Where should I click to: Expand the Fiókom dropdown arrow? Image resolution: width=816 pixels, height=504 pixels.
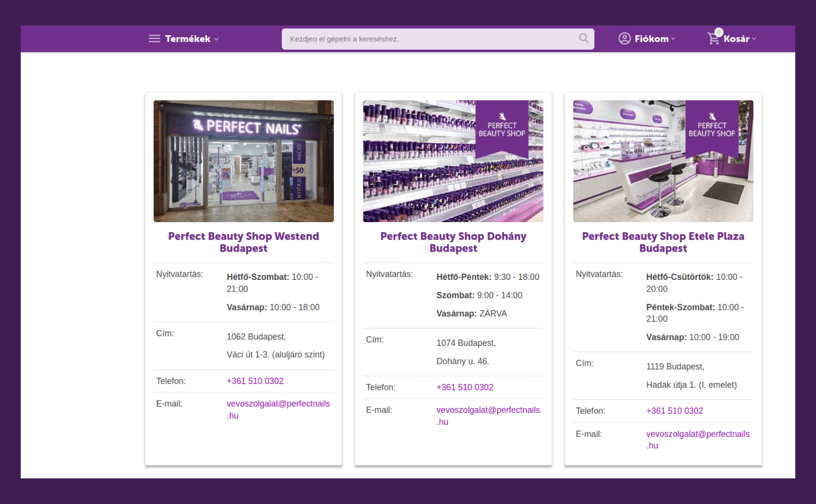pos(674,39)
